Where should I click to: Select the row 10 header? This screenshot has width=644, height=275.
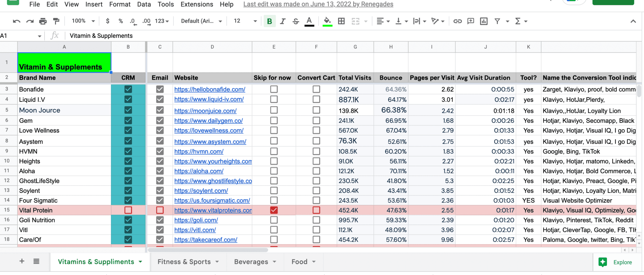pyautogui.click(x=7, y=161)
